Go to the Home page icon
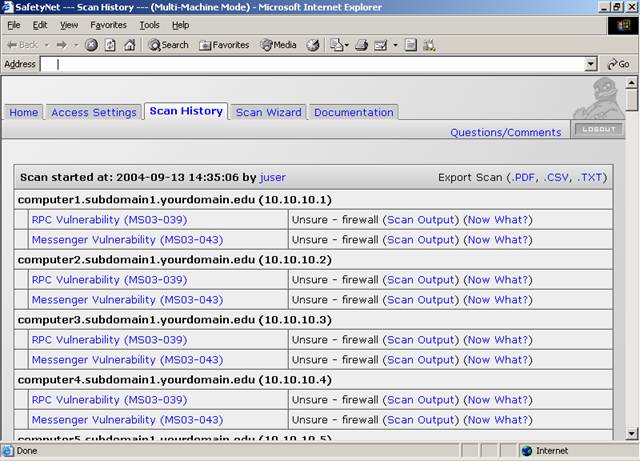Image resolution: width=640 pixels, height=461 pixels. pyautogui.click(x=130, y=45)
